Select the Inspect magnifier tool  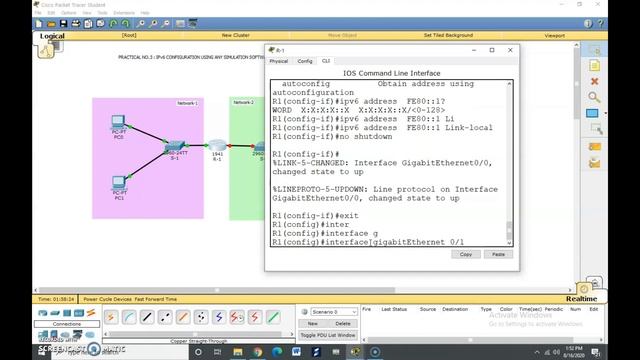594,97
